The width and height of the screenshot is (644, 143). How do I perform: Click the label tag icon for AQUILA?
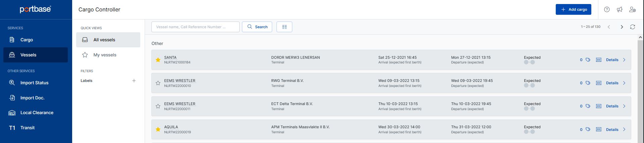click(588, 129)
